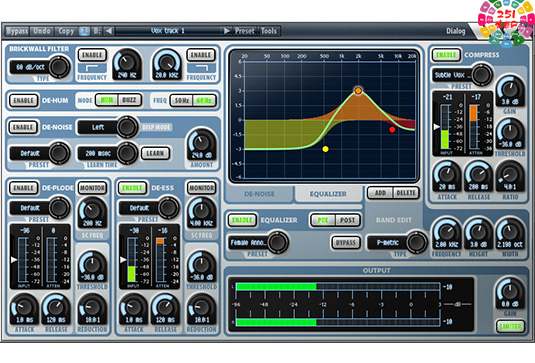Click the next preset arrow icon

click(227, 31)
